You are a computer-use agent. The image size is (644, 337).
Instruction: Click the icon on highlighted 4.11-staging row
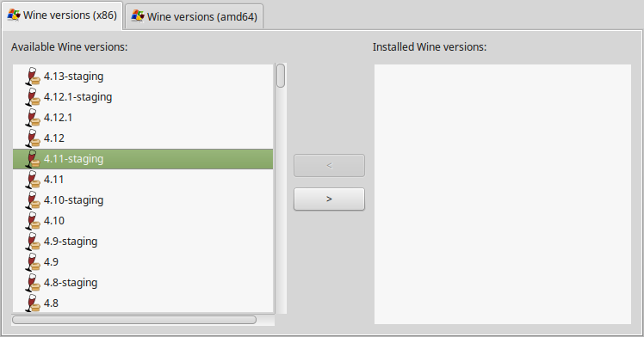tap(33, 159)
